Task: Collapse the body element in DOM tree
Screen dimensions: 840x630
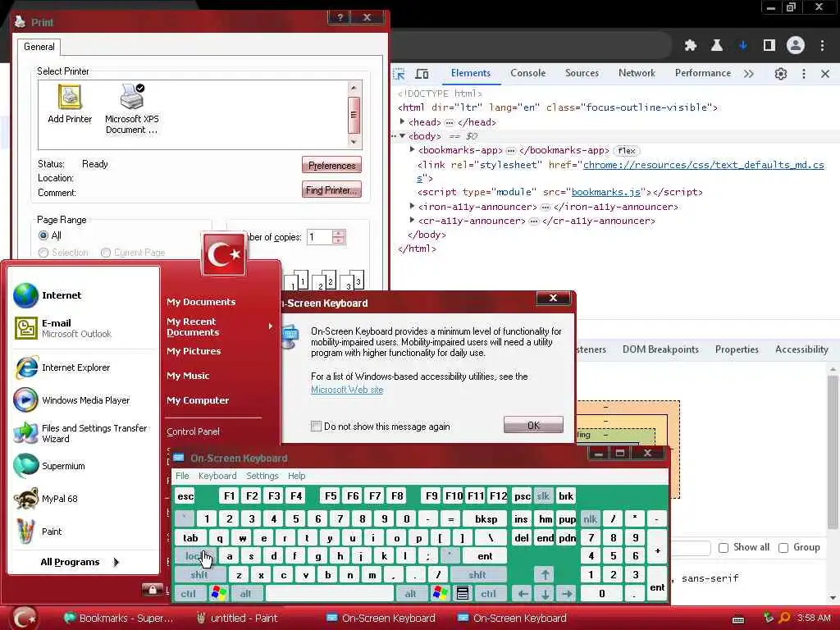Action: pos(402,136)
